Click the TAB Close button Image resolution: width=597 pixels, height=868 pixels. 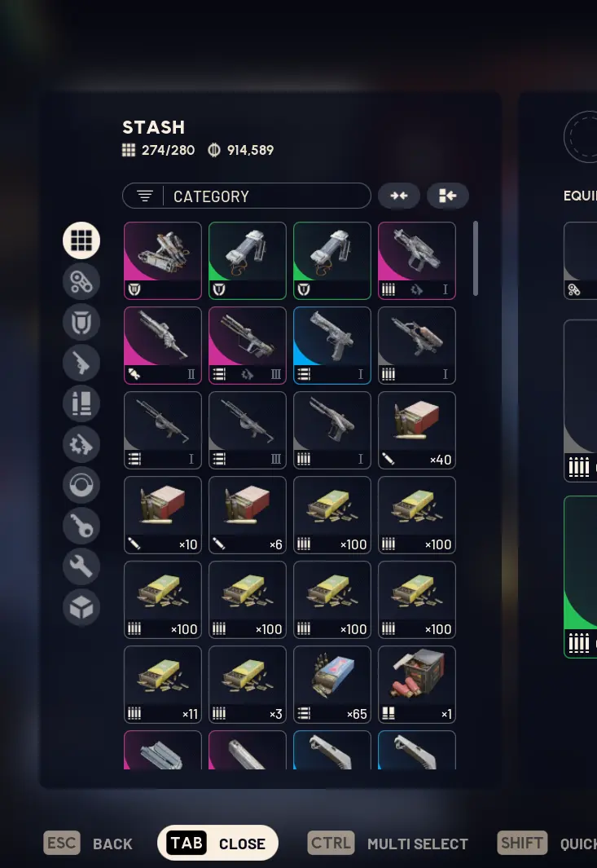217,843
